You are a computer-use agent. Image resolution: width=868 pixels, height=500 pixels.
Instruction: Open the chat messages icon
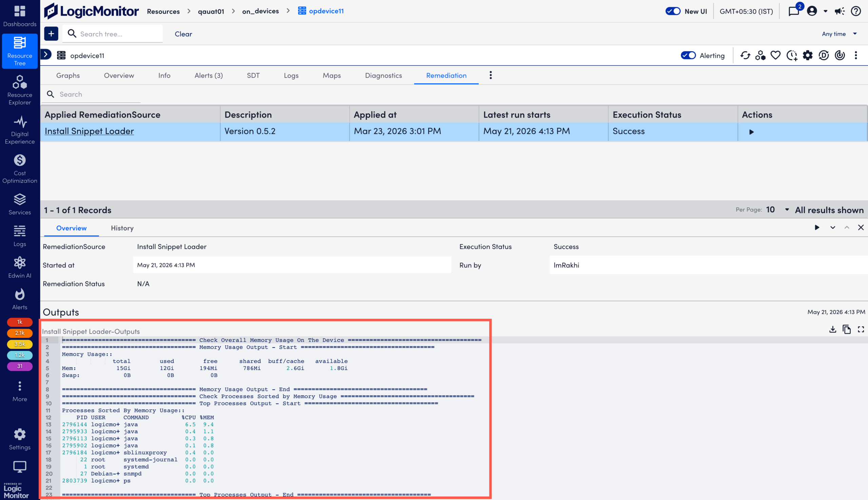pyautogui.click(x=794, y=11)
